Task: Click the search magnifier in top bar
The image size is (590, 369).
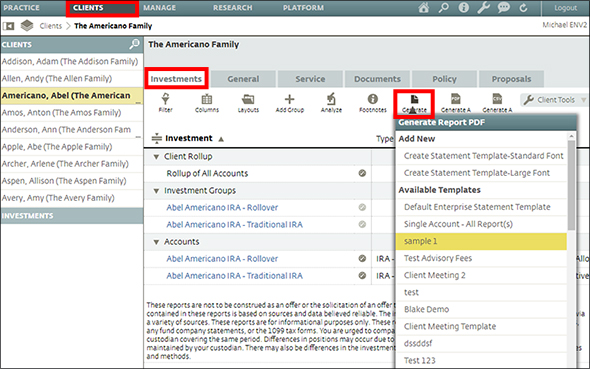Action: (444, 8)
